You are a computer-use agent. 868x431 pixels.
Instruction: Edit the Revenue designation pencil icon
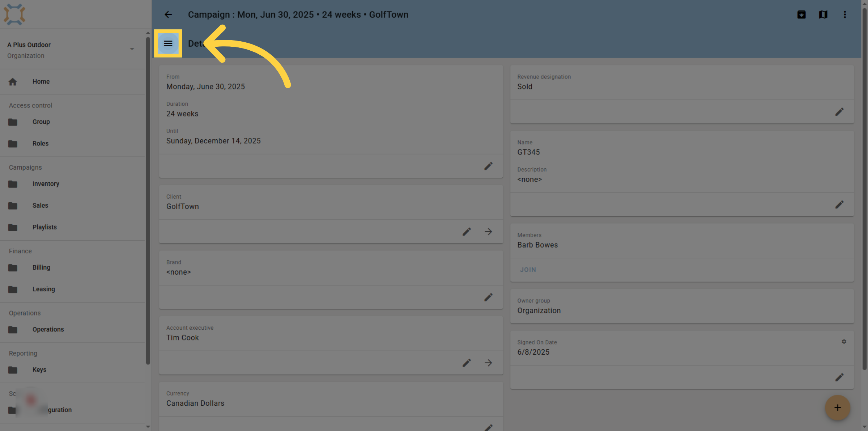tap(839, 112)
